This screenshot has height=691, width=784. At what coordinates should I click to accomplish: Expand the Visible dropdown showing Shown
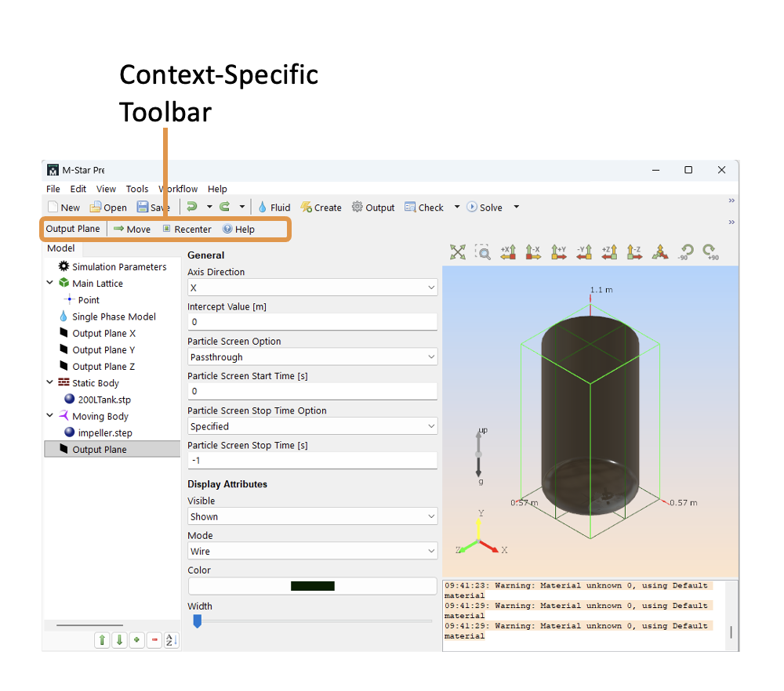click(312, 517)
